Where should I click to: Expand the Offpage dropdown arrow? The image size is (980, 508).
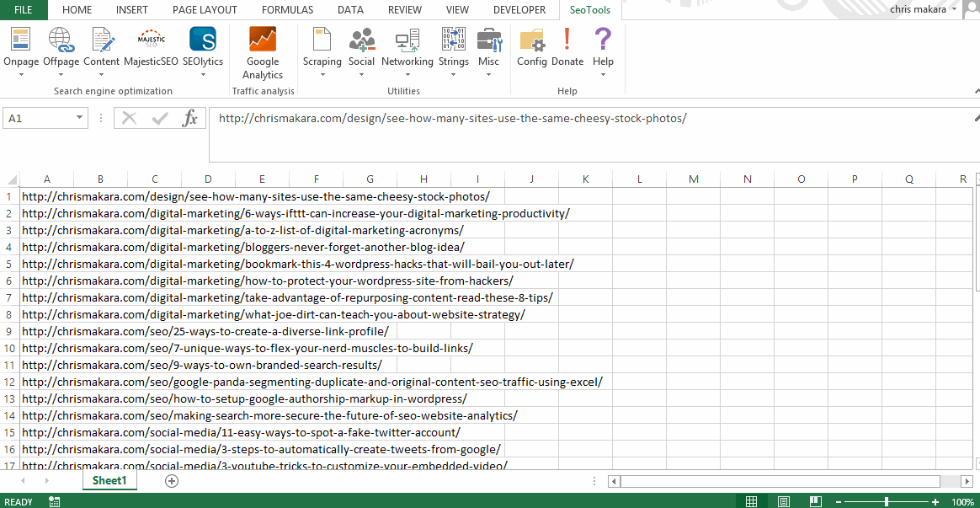pyautogui.click(x=61, y=74)
